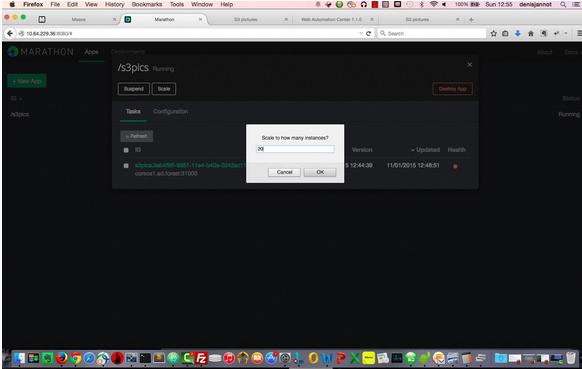The width and height of the screenshot is (582, 369).
Task: Click the Suspend button for /s3pics
Action: pyautogui.click(x=134, y=89)
